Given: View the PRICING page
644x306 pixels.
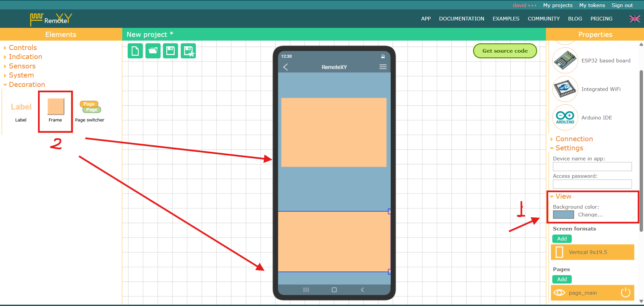Looking at the screenshot, I should (x=601, y=19).
